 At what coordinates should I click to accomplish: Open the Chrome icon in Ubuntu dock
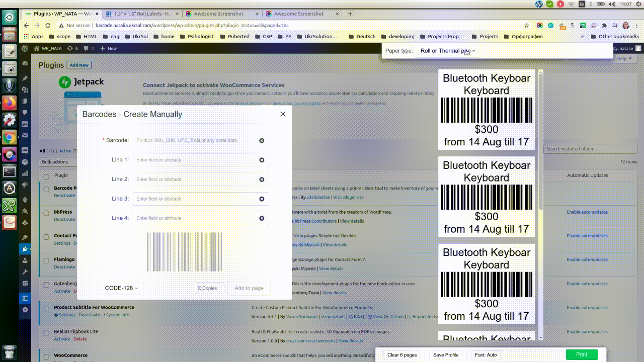(9, 137)
